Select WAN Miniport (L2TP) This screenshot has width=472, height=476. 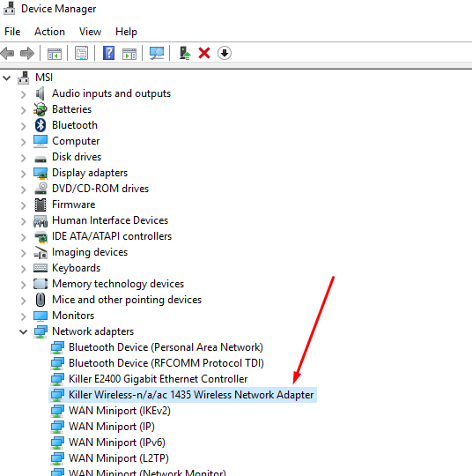tap(119, 458)
